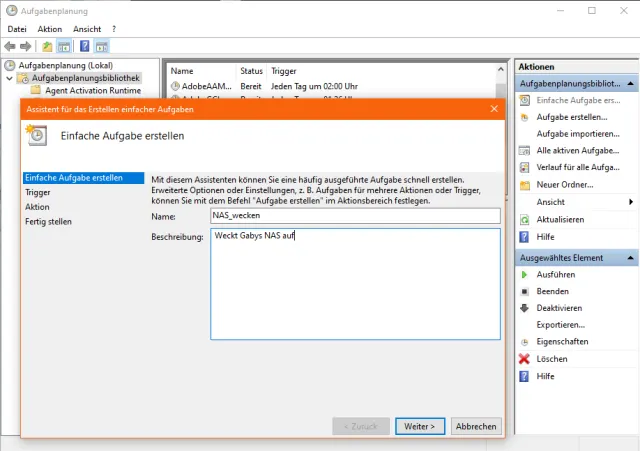Collapse the Aufgabenplanungsbibliothek tree node

(10, 78)
